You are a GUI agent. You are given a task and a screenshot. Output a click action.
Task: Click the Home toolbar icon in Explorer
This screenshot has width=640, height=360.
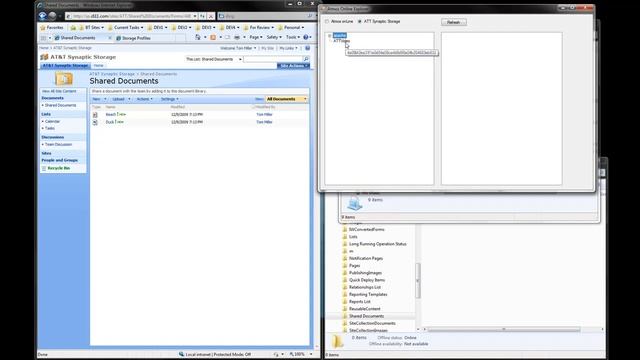point(198,37)
